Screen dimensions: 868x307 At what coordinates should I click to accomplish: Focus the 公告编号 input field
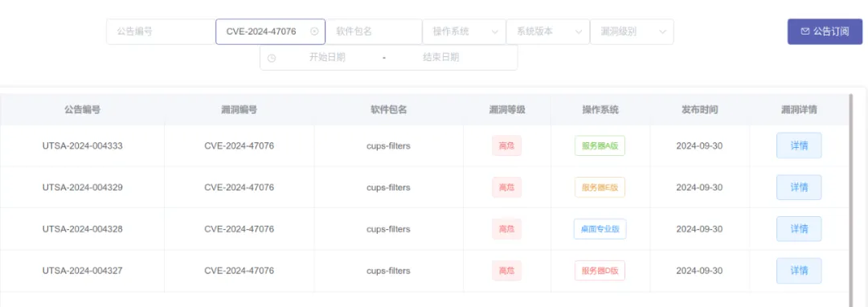(x=161, y=31)
